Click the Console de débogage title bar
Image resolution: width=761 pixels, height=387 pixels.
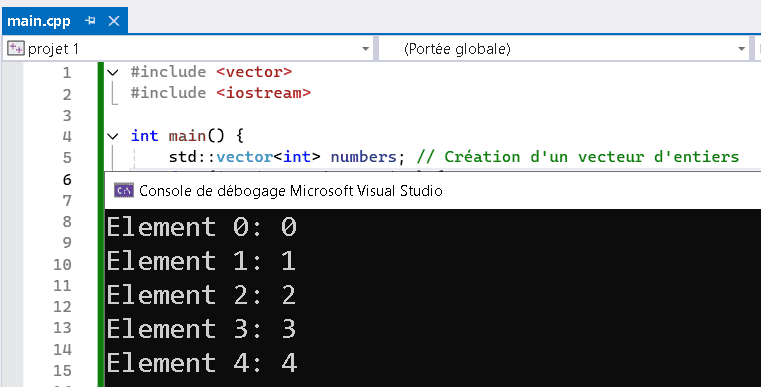point(433,191)
